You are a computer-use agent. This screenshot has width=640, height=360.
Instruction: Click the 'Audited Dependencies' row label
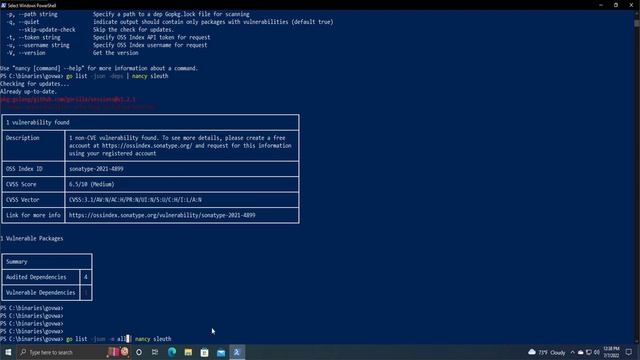tap(36, 277)
